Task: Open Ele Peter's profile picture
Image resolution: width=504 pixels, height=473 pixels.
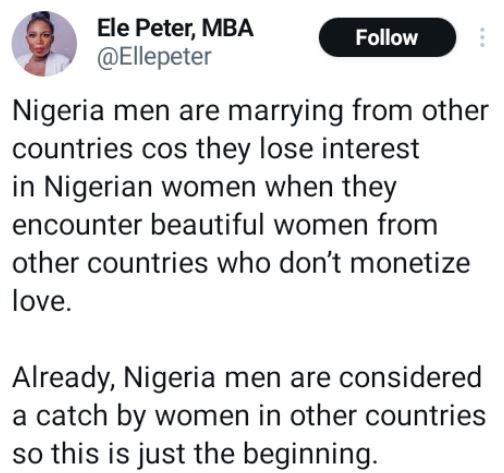Action: pos(44,44)
